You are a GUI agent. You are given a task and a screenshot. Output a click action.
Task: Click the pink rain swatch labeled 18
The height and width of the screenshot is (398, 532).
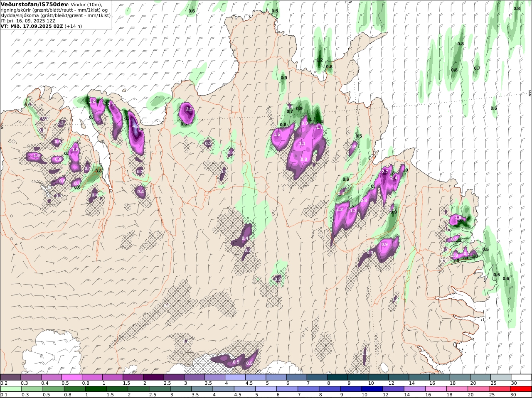click(457, 389)
